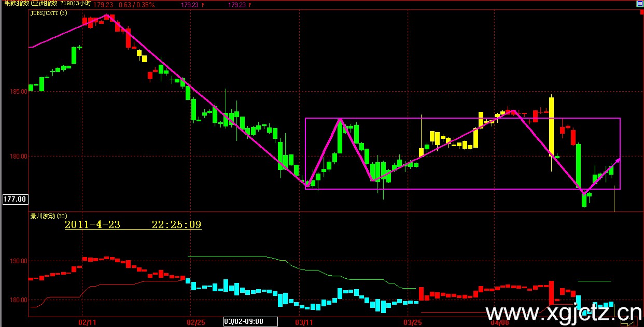This screenshot has width=644, height=327.
Task: Select the 03/25 date axis label
Action: [x=413, y=322]
